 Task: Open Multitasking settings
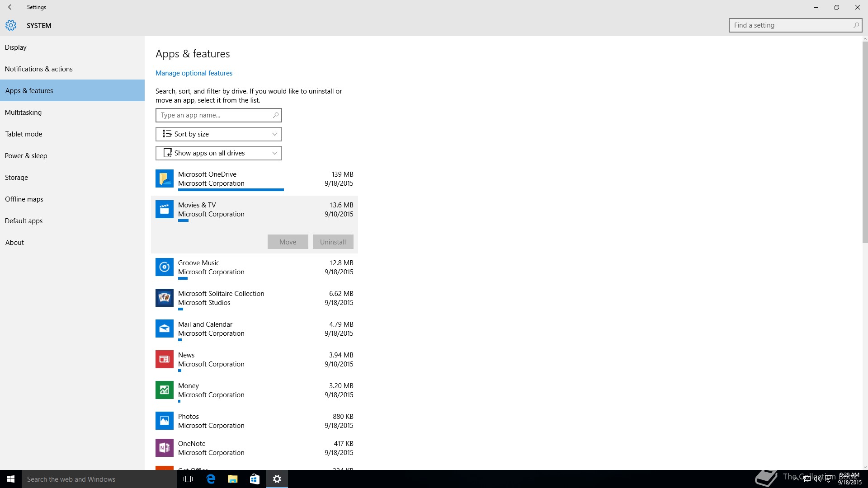click(72, 113)
